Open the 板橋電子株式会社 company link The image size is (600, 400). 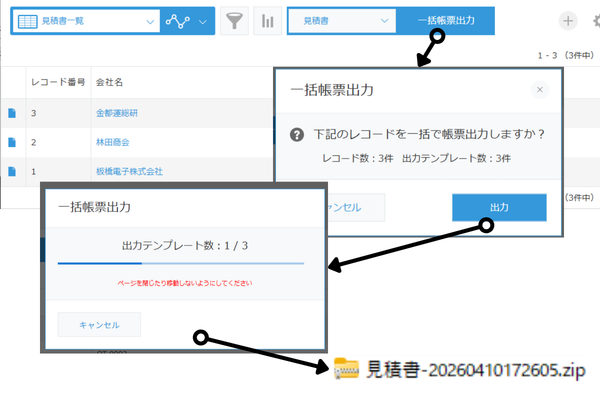pyautogui.click(x=128, y=172)
